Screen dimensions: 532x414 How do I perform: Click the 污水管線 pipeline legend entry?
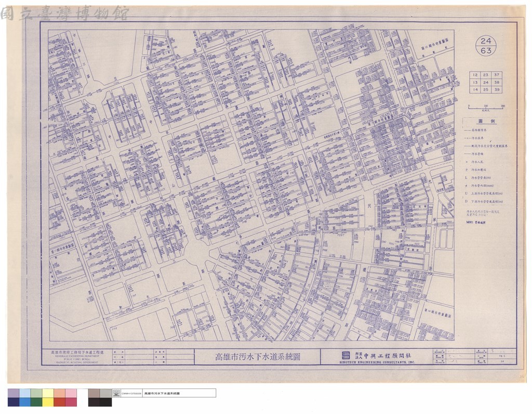(x=474, y=154)
